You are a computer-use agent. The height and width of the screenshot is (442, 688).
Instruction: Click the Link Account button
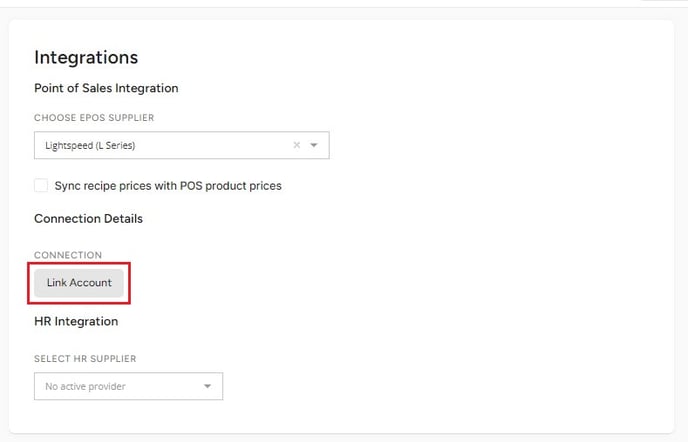pyautogui.click(x=79, y=283)
